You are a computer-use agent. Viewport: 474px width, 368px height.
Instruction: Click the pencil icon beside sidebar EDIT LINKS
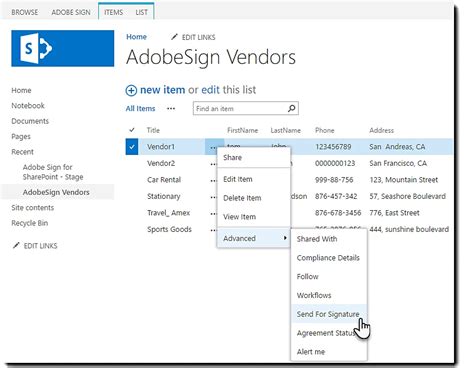16,246
